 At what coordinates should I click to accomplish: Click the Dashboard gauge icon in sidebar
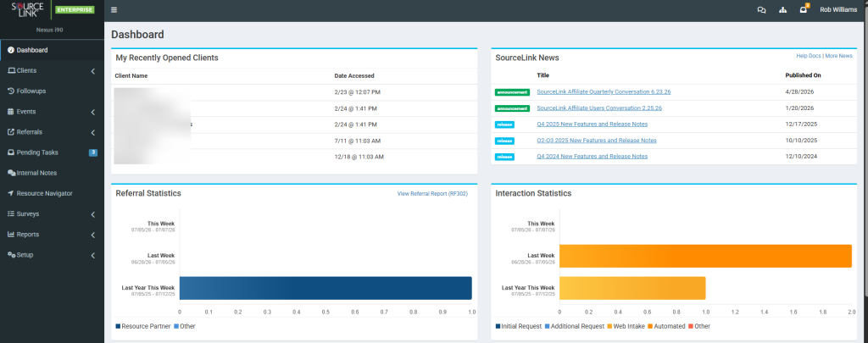pyautogui.click(x=11, y=50)
